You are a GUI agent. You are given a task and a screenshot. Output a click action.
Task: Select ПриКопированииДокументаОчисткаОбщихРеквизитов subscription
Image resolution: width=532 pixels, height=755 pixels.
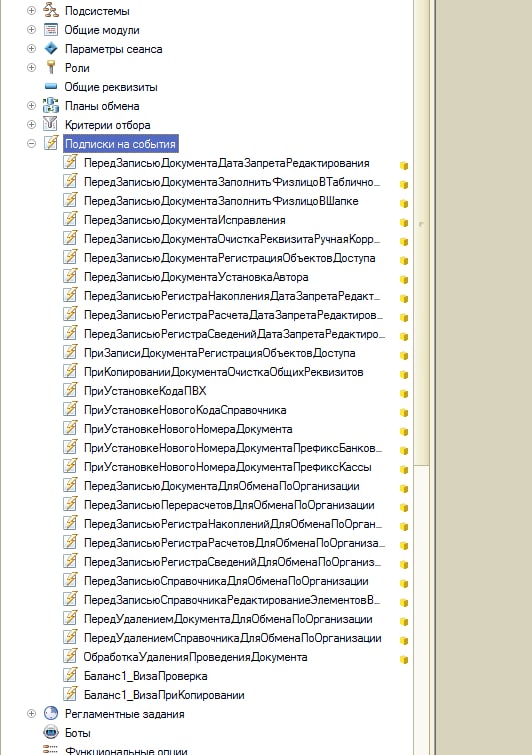click(x=223, y=372)
